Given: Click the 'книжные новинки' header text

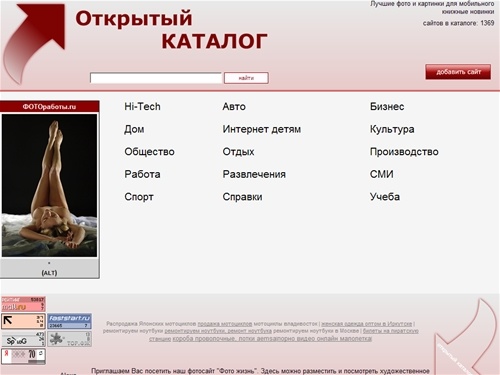Looking at the screenshot, I should 468,12.
